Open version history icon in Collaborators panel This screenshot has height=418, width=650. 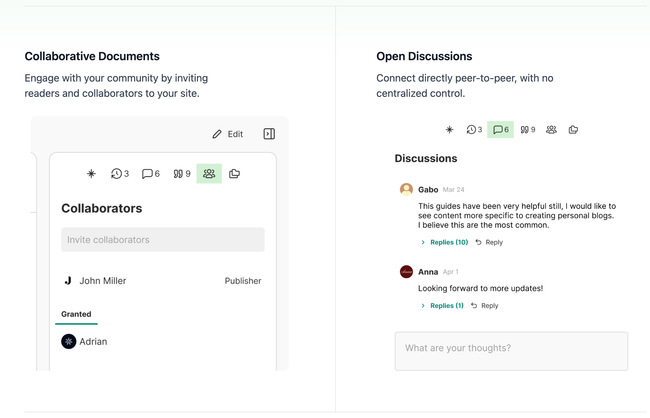119,174
